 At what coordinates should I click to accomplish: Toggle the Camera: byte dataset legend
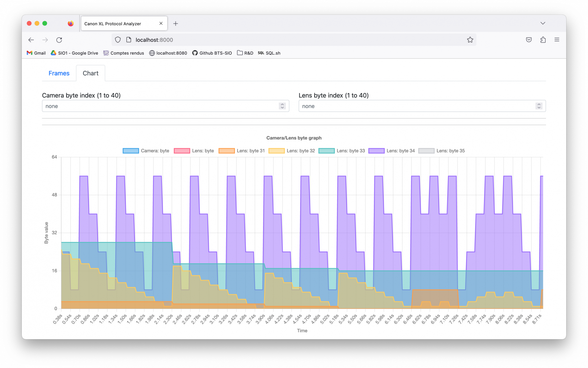[x=155, y=151]
